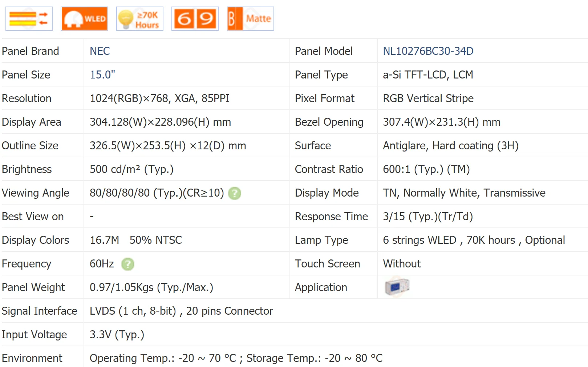
Task: Click the Surface label
Action: pyautogui.click(x=313, y=146)
